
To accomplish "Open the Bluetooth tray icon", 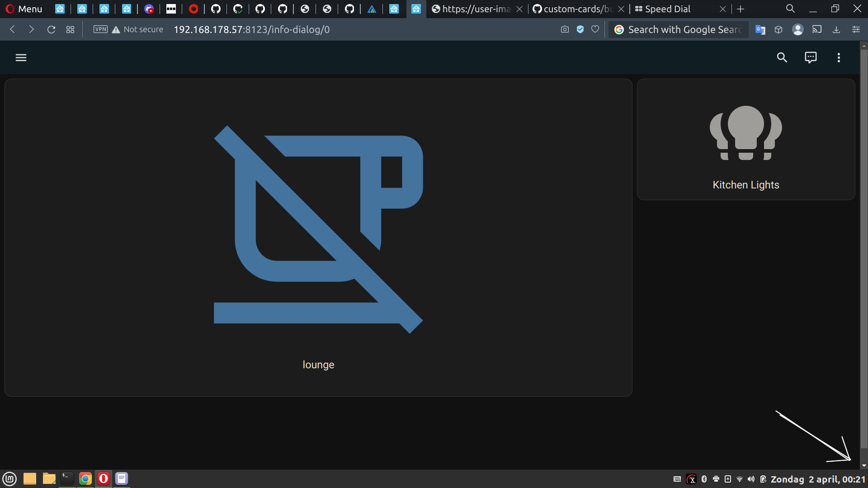I will [704, 479].
